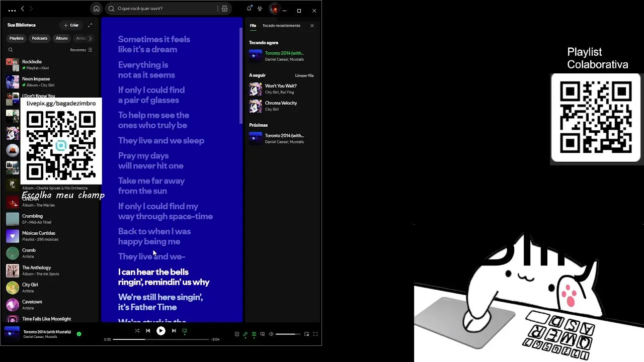644x362 pixels.
Task: Click Toronto 2014 under Próximas
Action: [x=282, y=138]
